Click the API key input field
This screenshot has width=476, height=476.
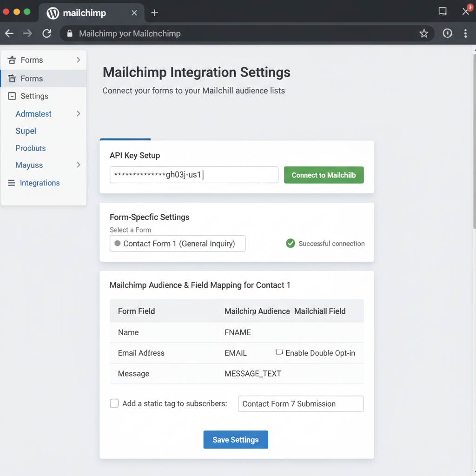194,175
